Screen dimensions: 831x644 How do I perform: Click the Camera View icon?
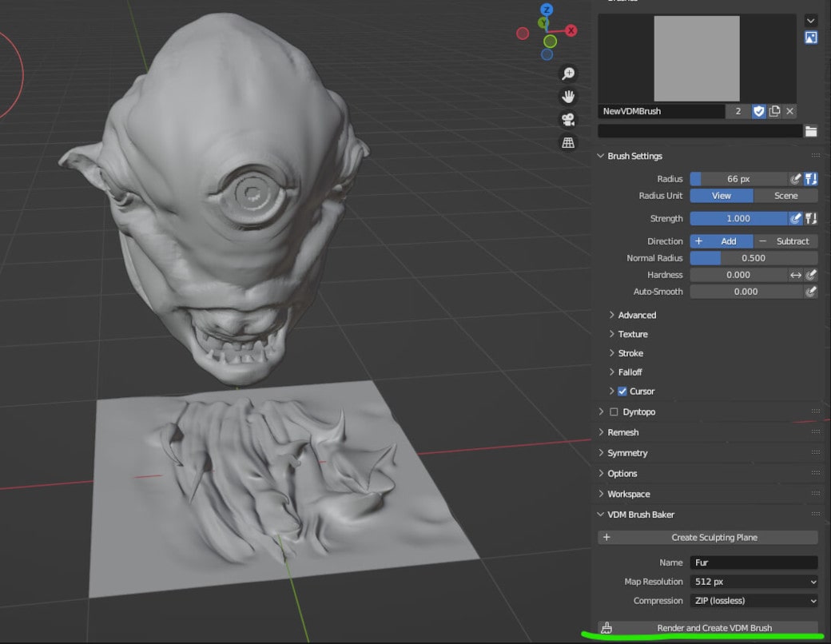click(568, 120)
